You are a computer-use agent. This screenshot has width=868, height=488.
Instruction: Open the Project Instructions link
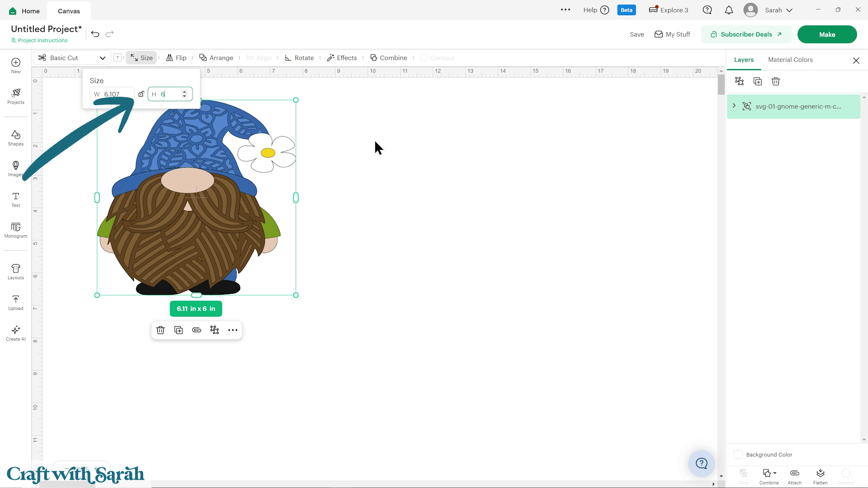(39, 40)
